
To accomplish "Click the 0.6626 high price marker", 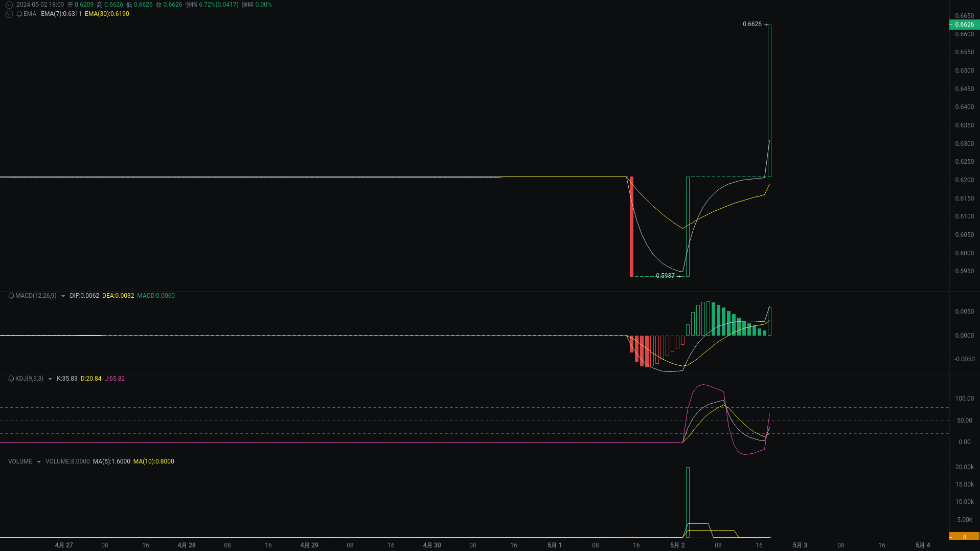I will point(752,24).
